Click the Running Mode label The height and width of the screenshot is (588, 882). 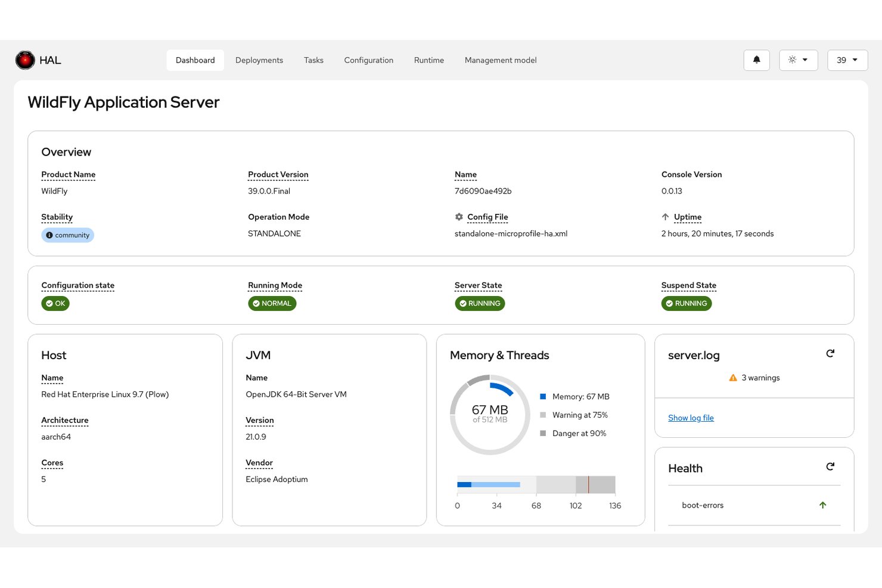[275, 285]
